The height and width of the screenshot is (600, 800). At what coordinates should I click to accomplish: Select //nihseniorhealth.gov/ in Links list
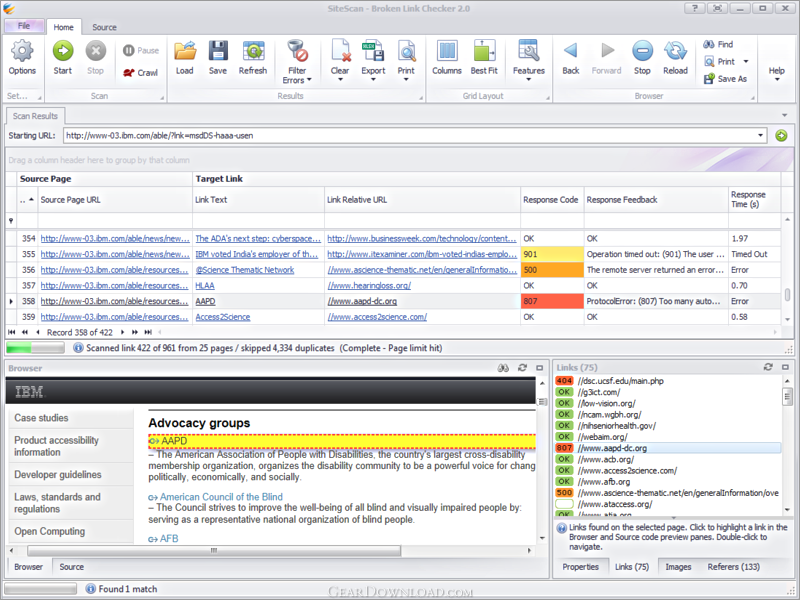[x=616, y=426]
